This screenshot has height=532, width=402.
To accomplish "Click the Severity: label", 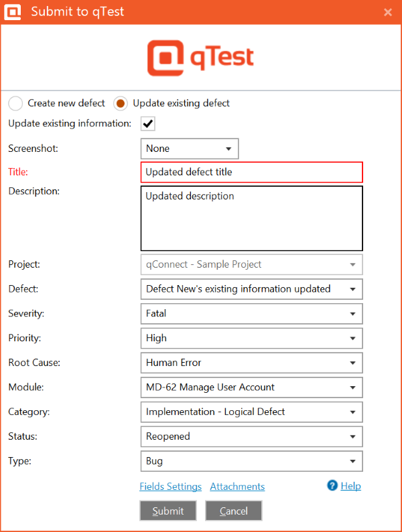I will click(26, 313).
